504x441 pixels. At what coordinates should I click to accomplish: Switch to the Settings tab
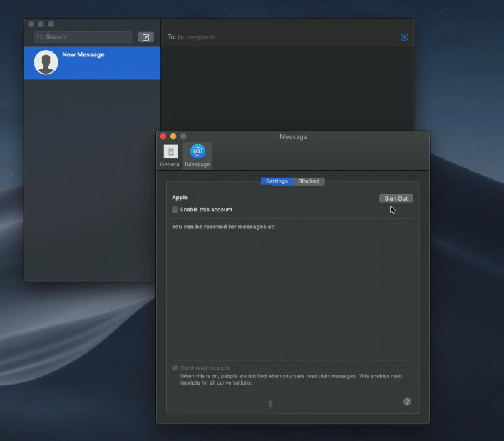[x=277, y=181]
